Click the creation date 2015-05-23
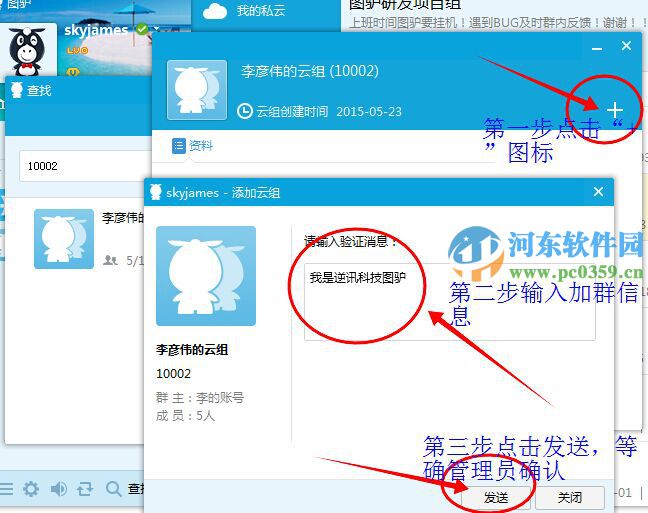Image resolution: width=648 pixels, height=513 pixels. click(x=369, y=112)
